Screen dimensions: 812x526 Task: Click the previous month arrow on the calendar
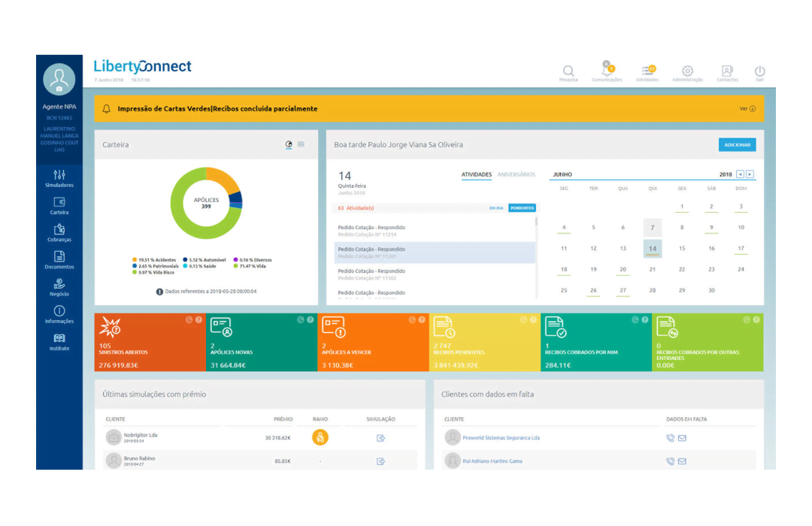741,174
